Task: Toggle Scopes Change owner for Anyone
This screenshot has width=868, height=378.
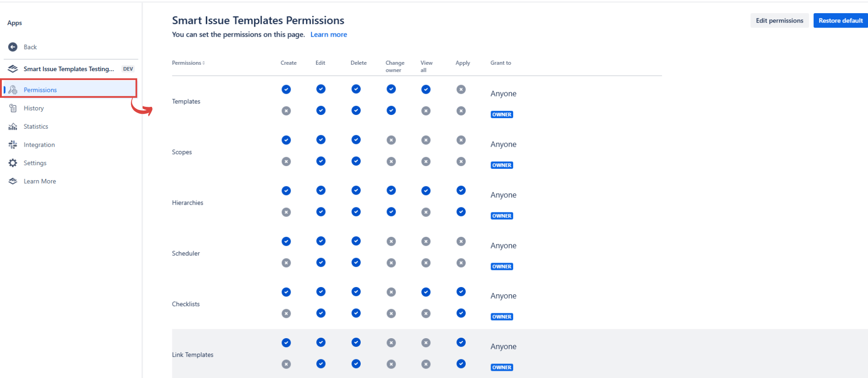Action: [391, 140]
